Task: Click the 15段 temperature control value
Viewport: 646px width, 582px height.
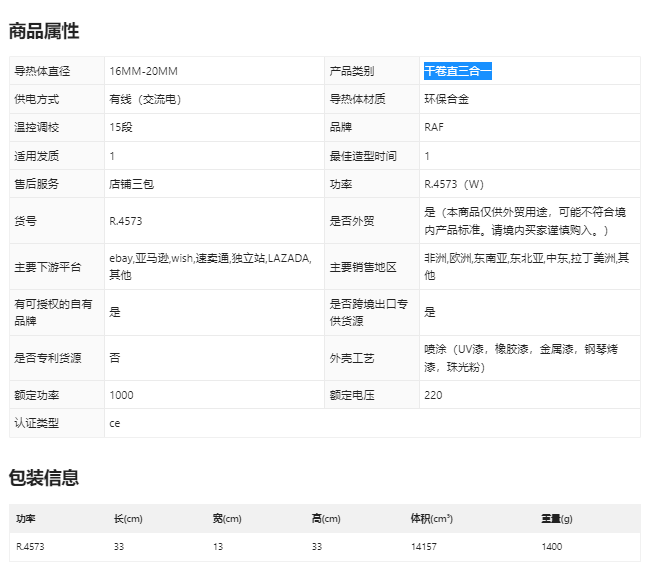Action: click(122, 127)
